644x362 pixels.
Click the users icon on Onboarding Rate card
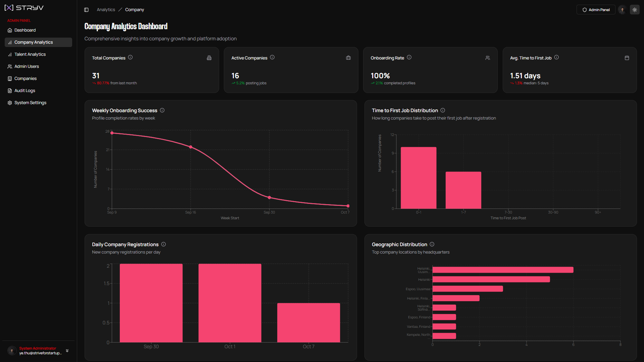point(488,58)
